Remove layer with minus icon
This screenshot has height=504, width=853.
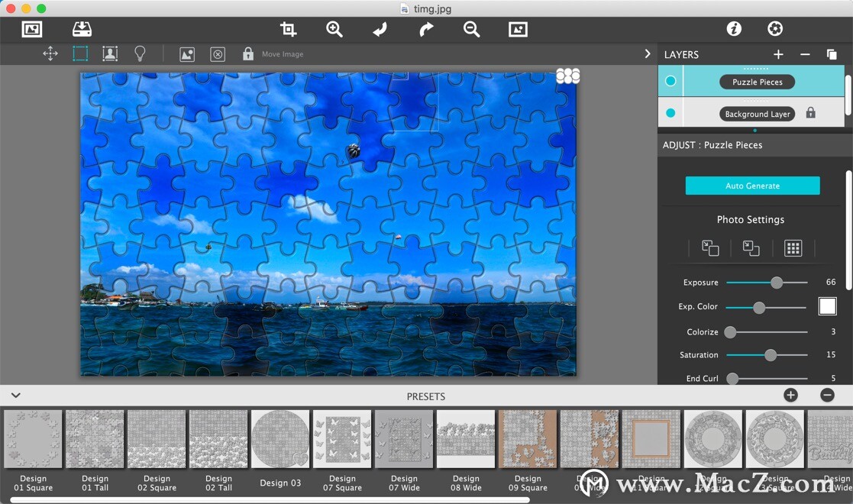click(805, 54)
